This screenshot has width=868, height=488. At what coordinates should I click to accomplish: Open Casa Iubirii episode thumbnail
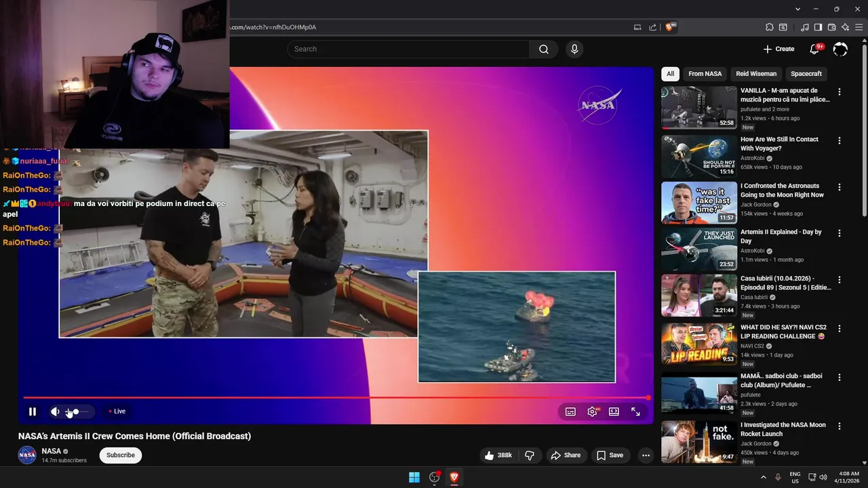[x=698, y=295]
